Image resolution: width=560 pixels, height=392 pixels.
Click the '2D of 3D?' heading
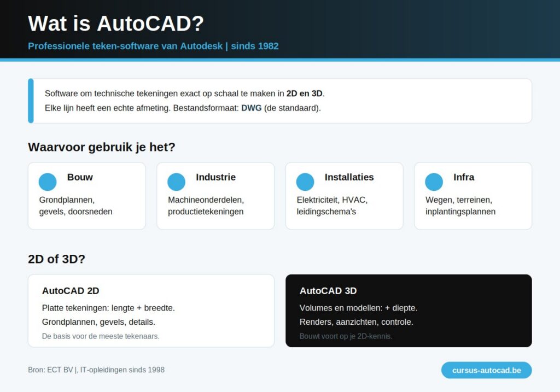(x=56, y=259)
